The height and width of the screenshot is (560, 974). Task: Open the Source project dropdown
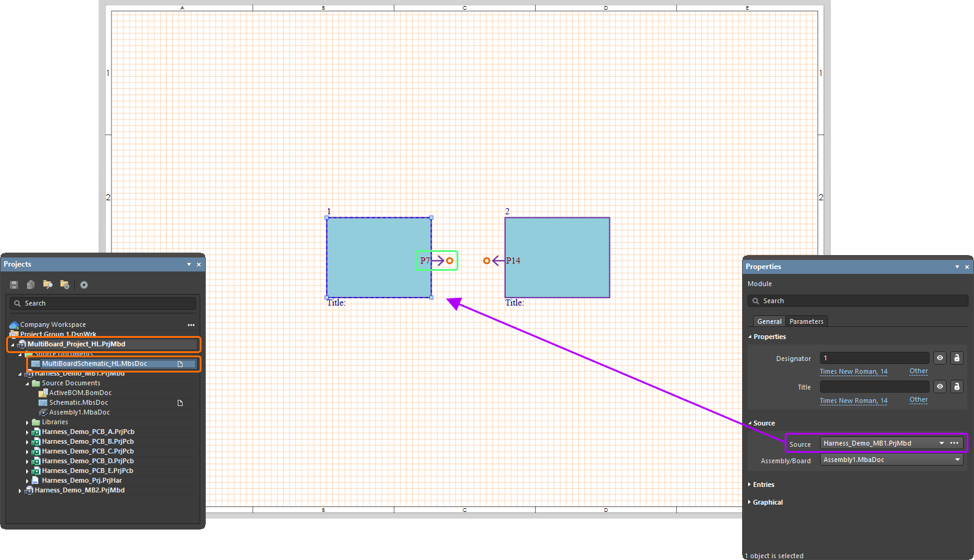click(942, 443)
